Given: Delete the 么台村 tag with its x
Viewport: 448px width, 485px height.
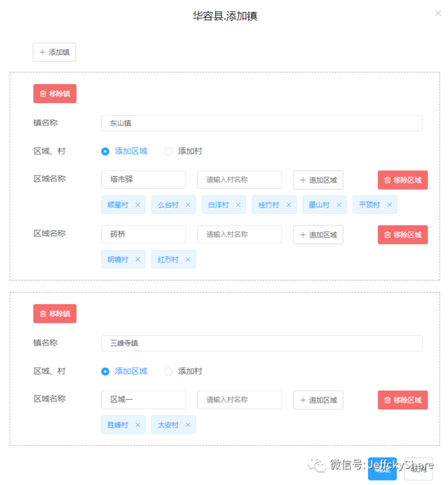Looking at the screenshot, I should point(188,205).
